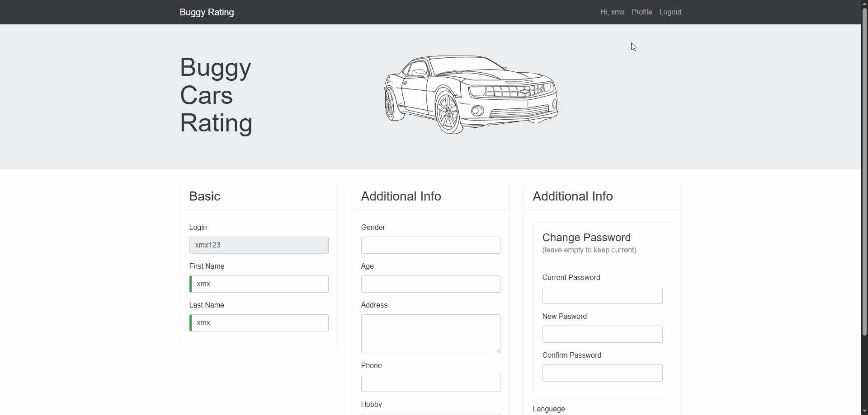
Task: Open the Gender combo box field
Action: [x=430, y=245]
